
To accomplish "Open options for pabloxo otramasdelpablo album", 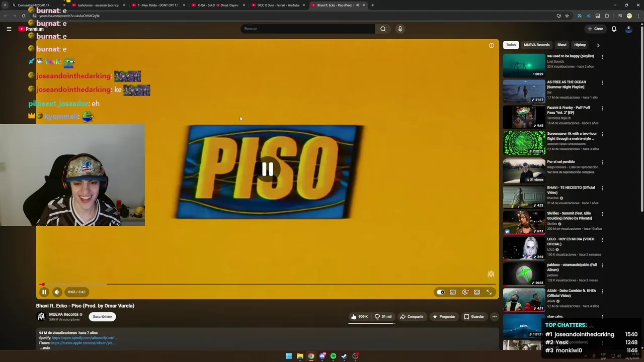I will [x=602, y=265].
